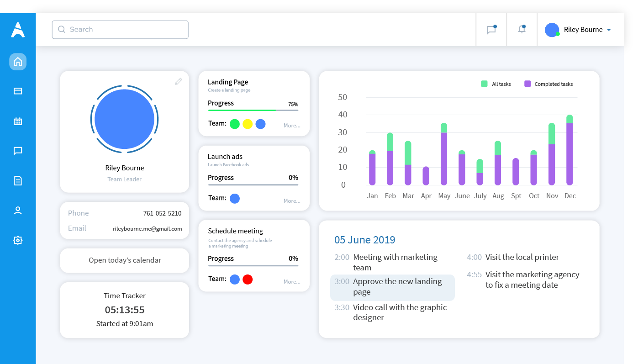The width and height of the screenshot is (638, 364).
Task: Click More on Landing Page card
Action: (x=292, y=126)
